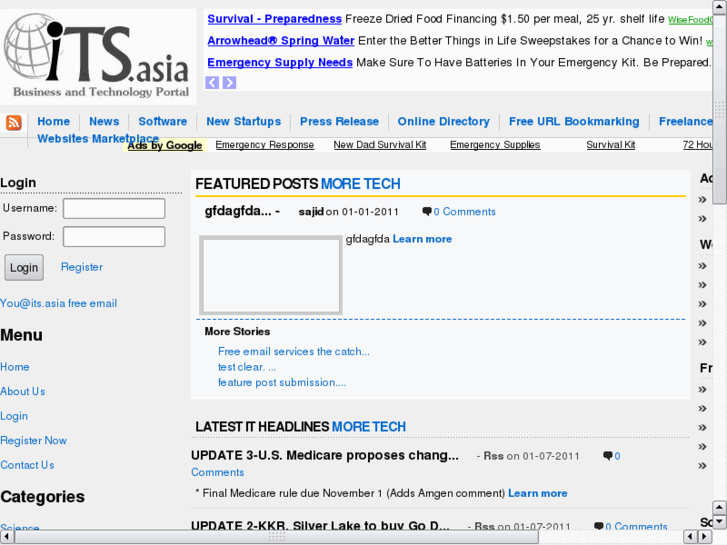Open Free URL Bookmarking navigation item

(x=574, y=122)
